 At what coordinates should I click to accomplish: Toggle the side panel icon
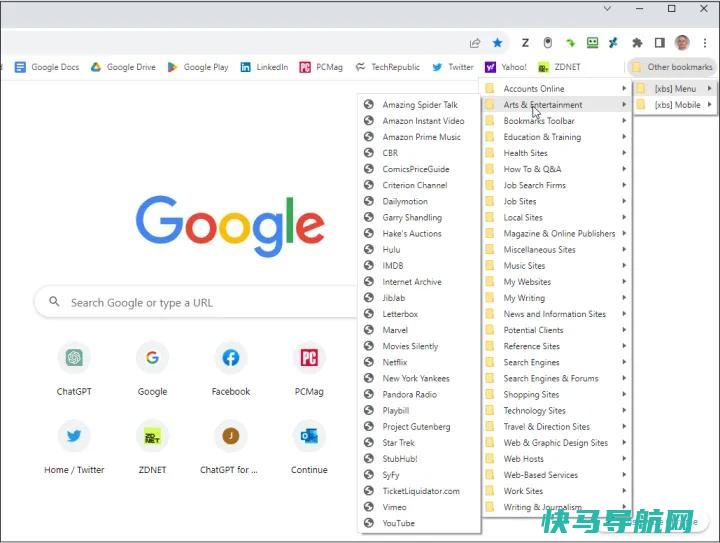pos(659,43)
